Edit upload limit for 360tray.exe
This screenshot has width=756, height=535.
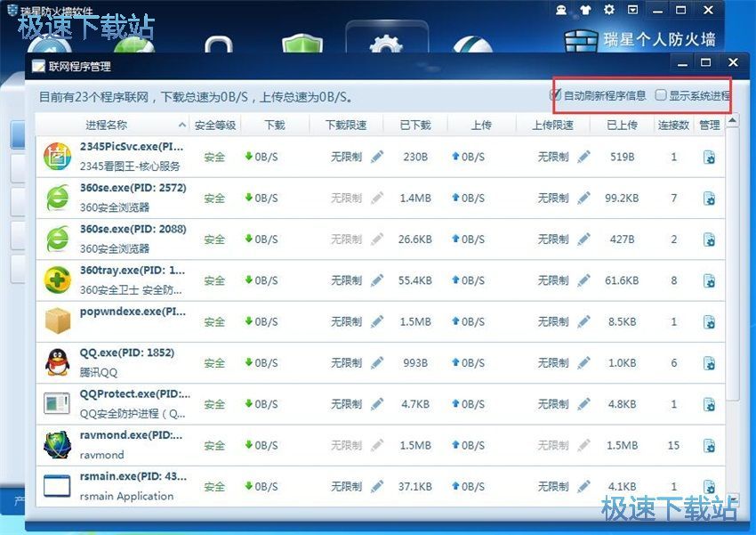pos(583,280)
